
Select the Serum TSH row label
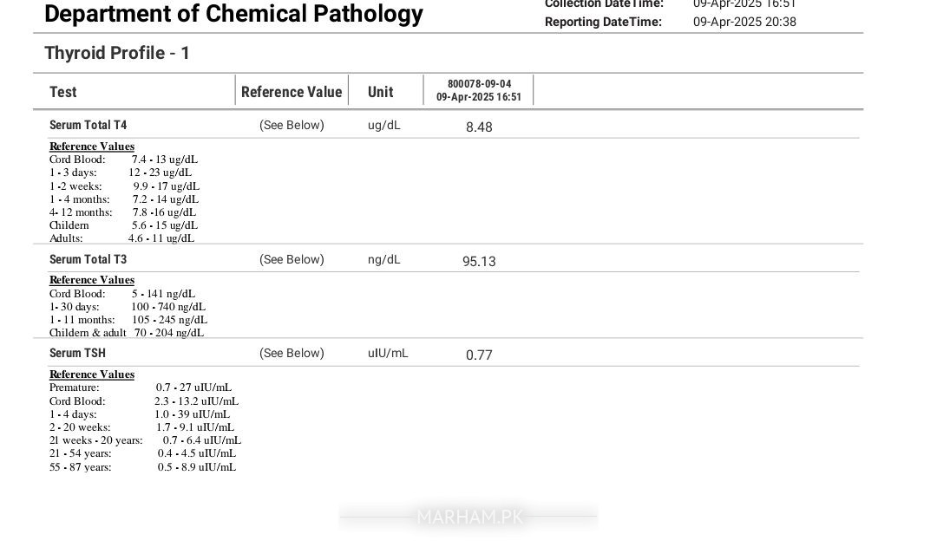point(77,353)
